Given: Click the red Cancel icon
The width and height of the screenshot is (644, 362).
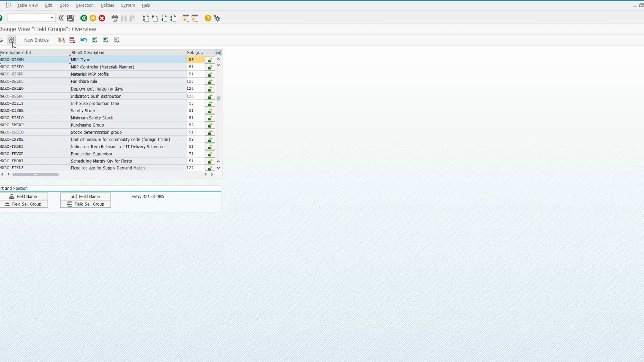Looking at the screenshot, I should [x=102, y=18].
